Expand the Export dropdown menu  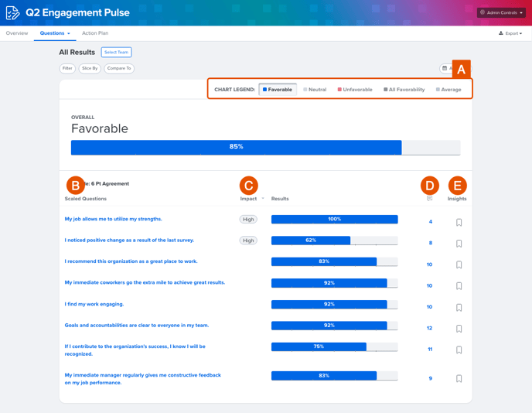[x=510, y=33]
